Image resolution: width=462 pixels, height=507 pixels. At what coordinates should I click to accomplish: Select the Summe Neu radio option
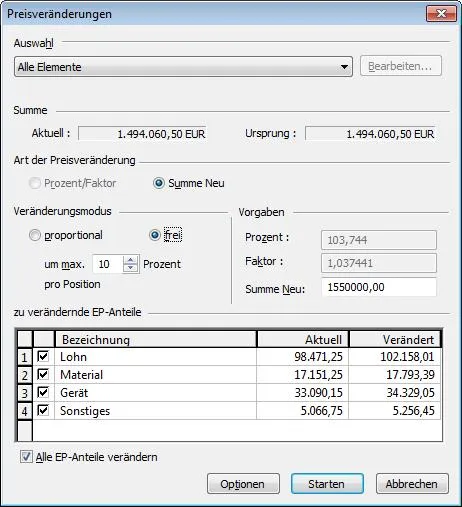[x=159, y=183]
